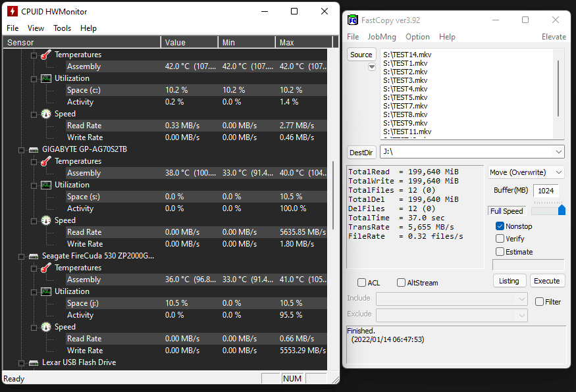
Task: Collapse Utilization node under Seagate FireCuda
Action: coord(34,292)
